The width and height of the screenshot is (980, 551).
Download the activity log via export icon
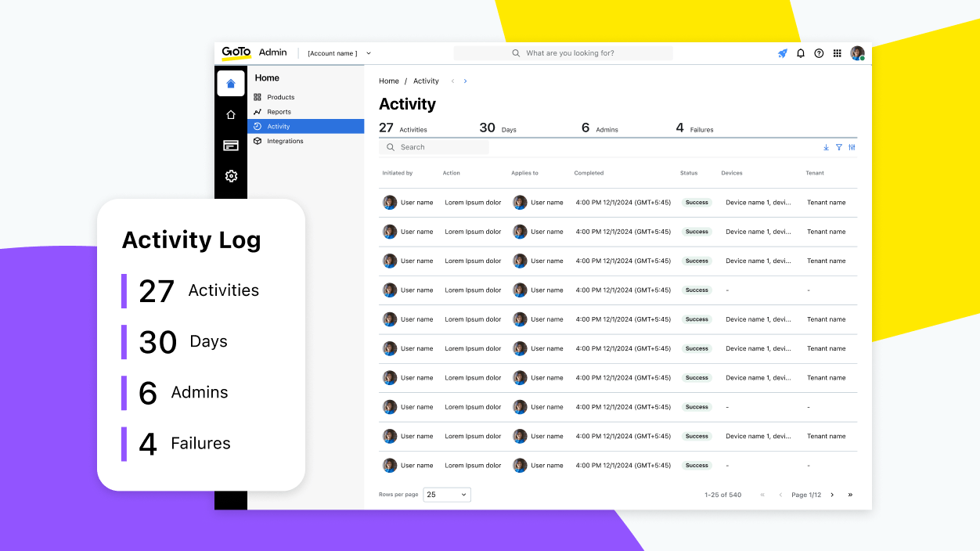[826, 147]
